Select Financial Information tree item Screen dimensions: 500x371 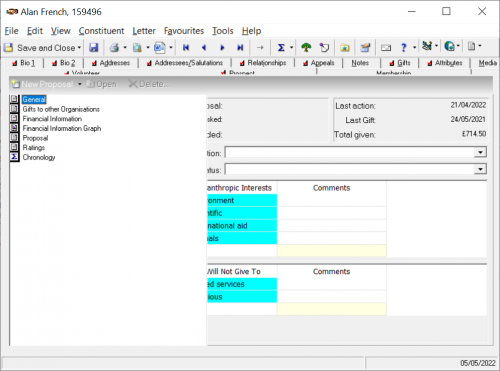click(x=52, y=119)
